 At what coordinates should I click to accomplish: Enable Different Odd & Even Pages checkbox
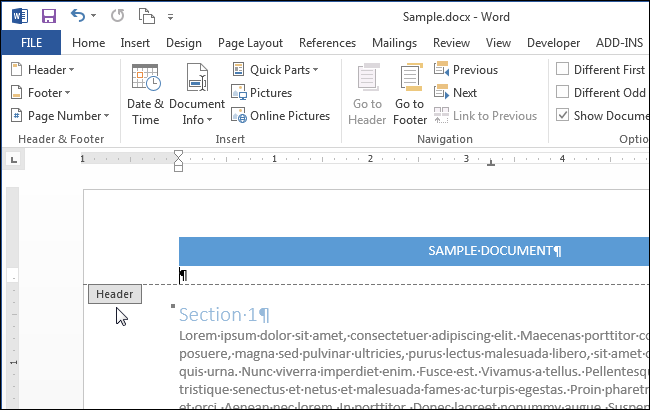563,93
